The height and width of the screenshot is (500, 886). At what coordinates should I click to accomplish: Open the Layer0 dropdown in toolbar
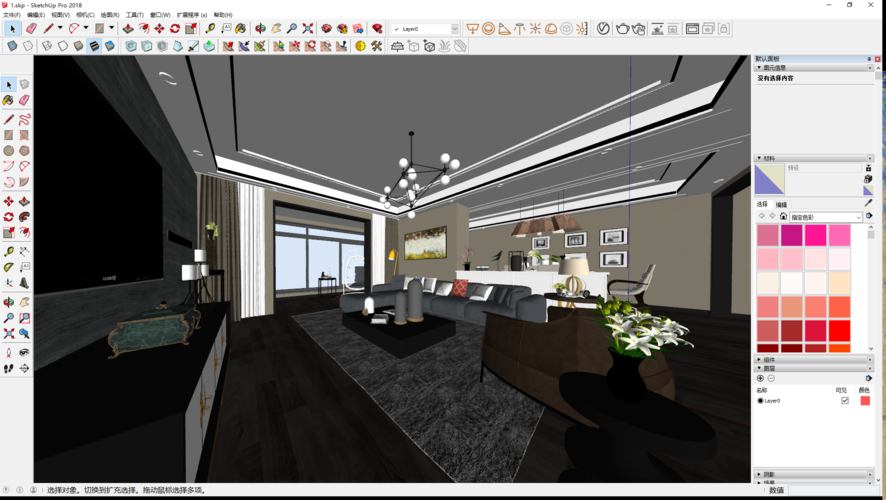455,29
